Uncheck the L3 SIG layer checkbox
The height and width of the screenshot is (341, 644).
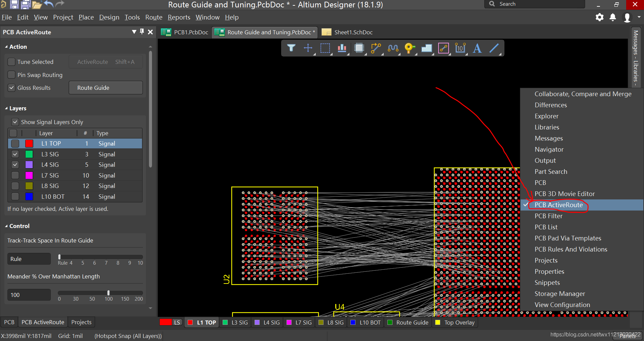[x=15, y=154]
